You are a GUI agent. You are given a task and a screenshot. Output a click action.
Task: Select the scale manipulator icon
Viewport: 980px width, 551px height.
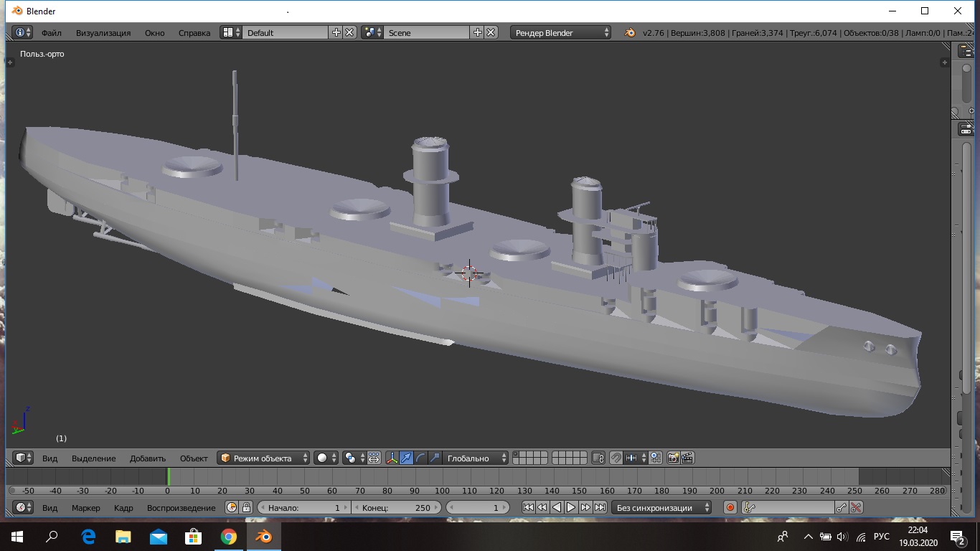point(435,458)
